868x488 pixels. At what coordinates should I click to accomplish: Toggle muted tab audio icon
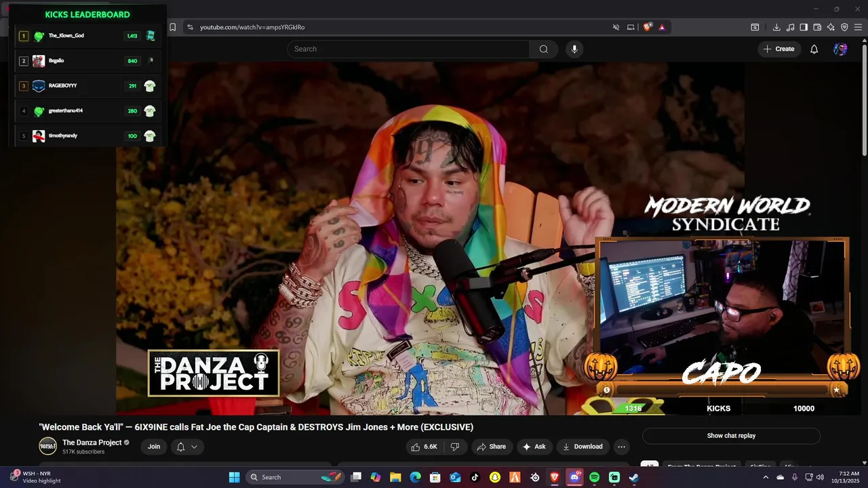[x=616, y=27]
